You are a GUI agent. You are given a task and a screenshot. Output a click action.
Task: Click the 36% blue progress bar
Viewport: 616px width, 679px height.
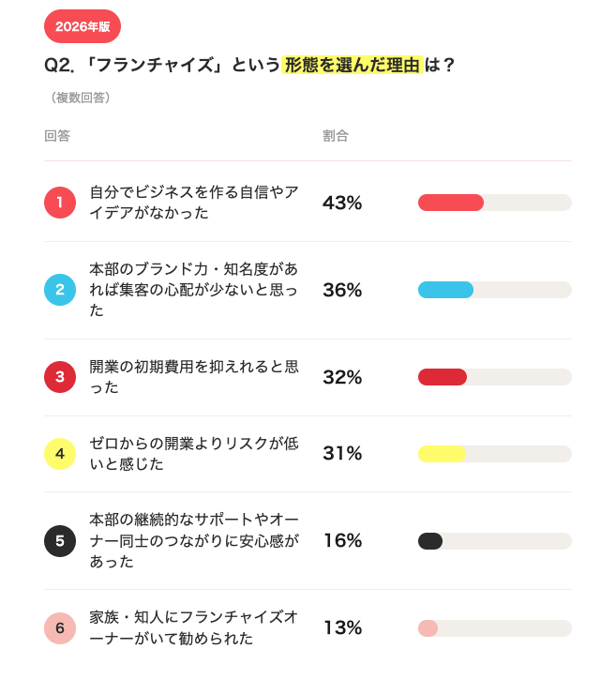tap(495, 290)
